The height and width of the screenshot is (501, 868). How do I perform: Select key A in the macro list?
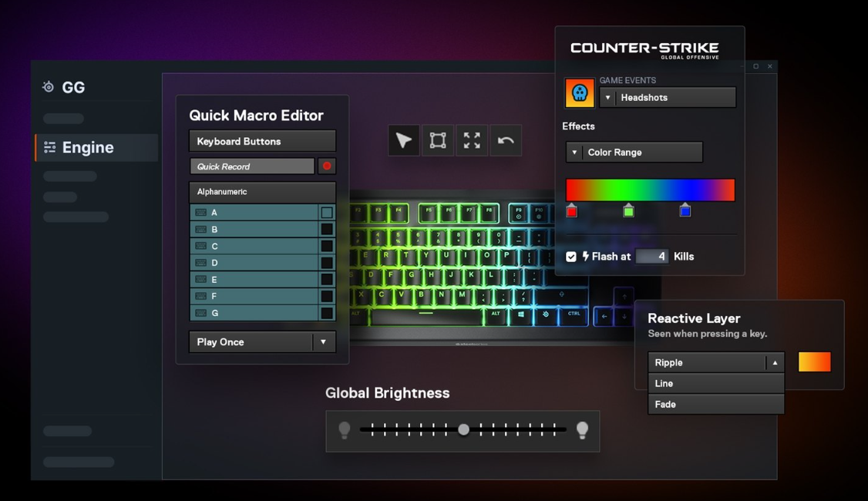[x=254, y=213]
